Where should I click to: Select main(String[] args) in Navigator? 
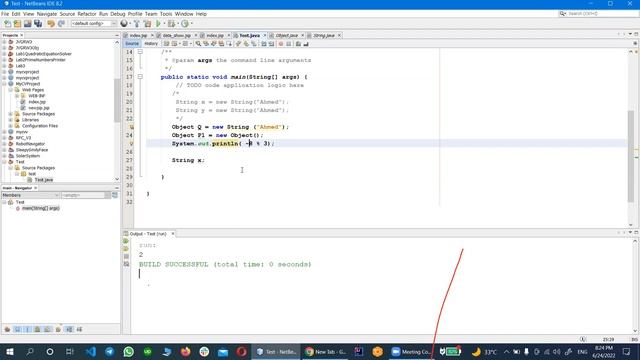(41, 208)
